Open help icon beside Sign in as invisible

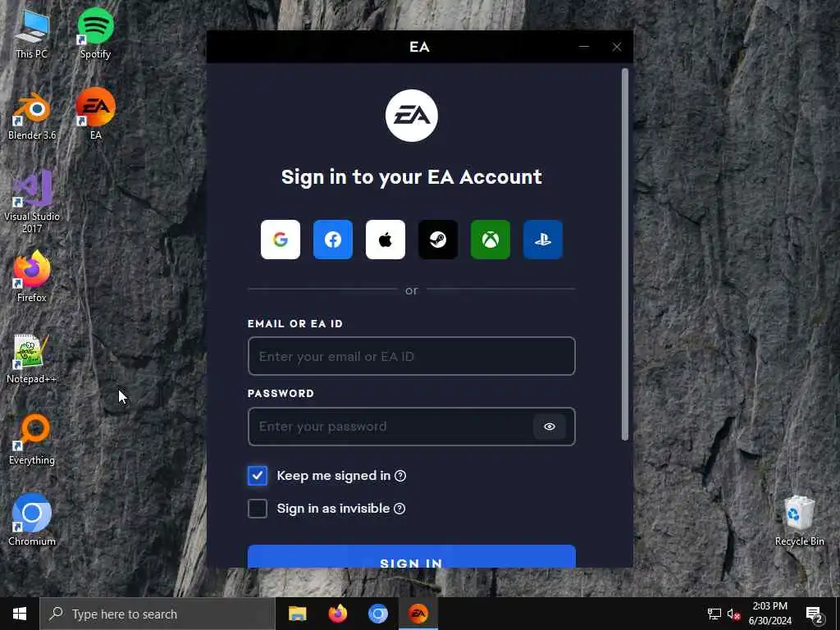[x=399, y=509]
